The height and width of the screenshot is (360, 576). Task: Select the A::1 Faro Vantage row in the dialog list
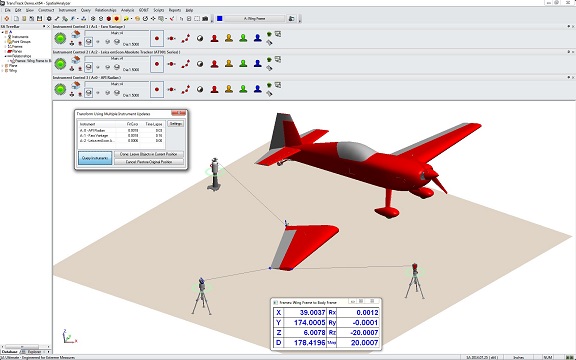point(121,136)
